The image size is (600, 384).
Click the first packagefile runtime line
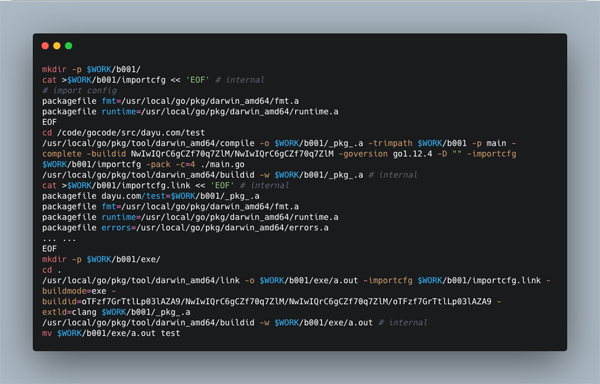(190, 112)
